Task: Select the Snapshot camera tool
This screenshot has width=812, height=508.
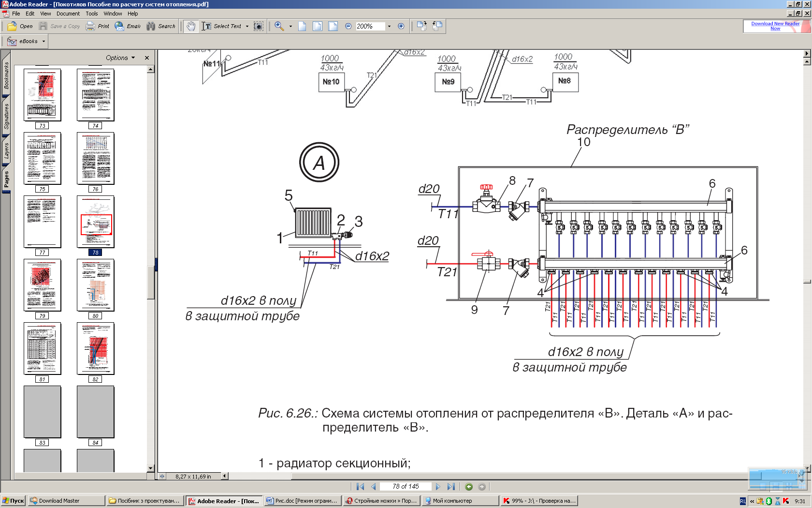Action: pyautogui.click(x=259, y=26)
